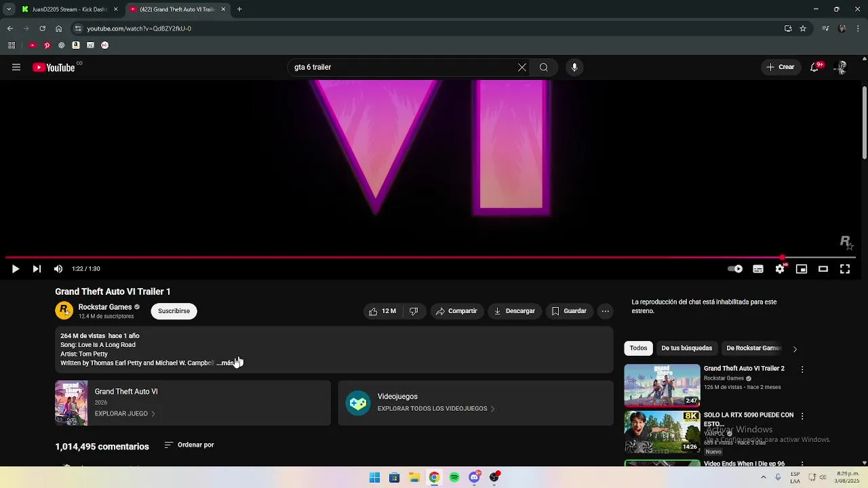Clear the search box with the X

coord(522,67)
